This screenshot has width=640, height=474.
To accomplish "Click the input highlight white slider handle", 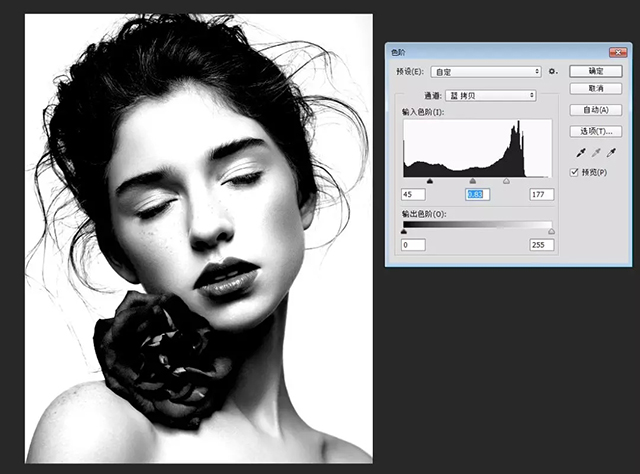I will coord(506,181).
